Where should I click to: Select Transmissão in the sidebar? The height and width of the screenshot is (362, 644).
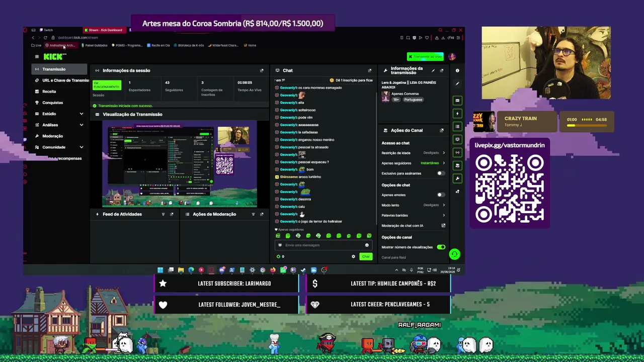59,69
